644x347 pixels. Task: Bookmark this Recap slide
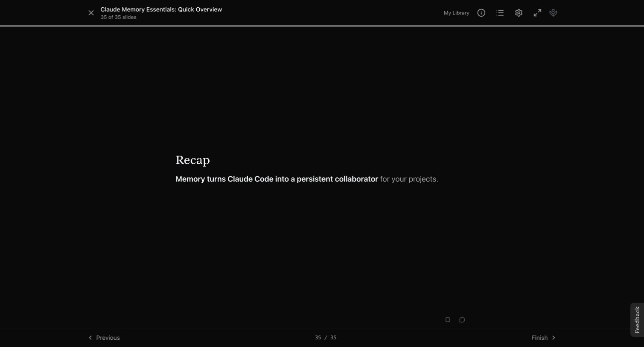[x=448, y=320]
